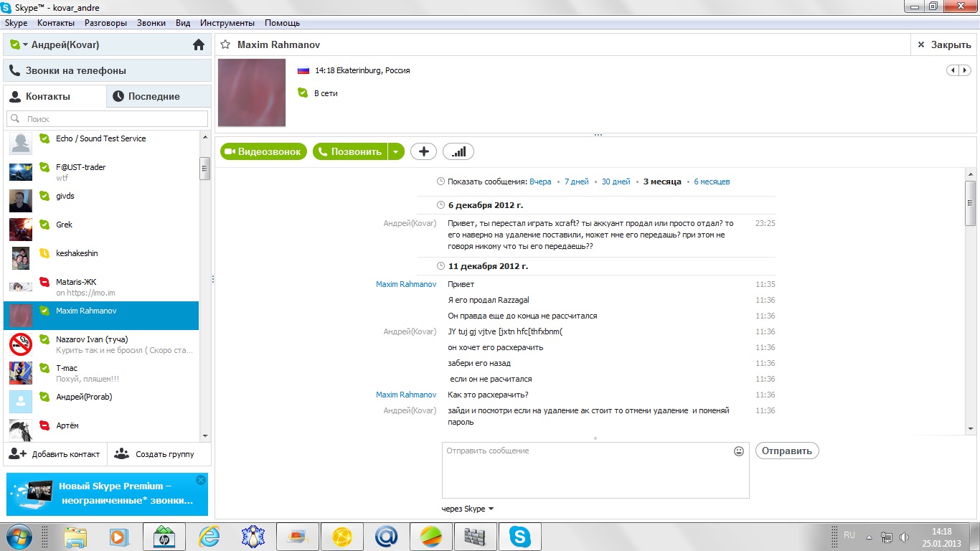This screenshot has width=980, height=551.
Task: Open the 'через Skype' send method dropdown
Action: 468,509
